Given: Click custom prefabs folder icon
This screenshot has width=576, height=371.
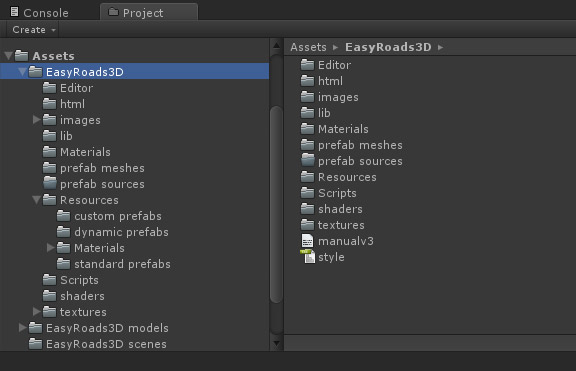Looking at the screenshot, I should [63, 216].
